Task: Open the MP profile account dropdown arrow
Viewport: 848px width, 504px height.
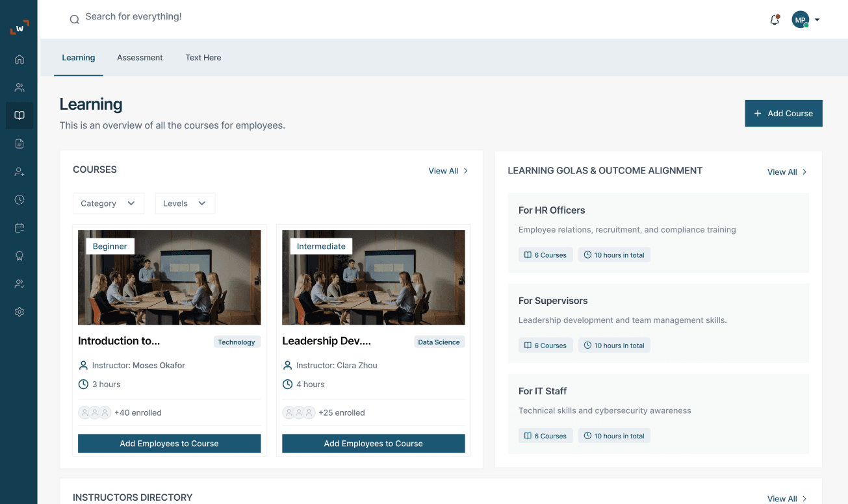Action: 817,19
